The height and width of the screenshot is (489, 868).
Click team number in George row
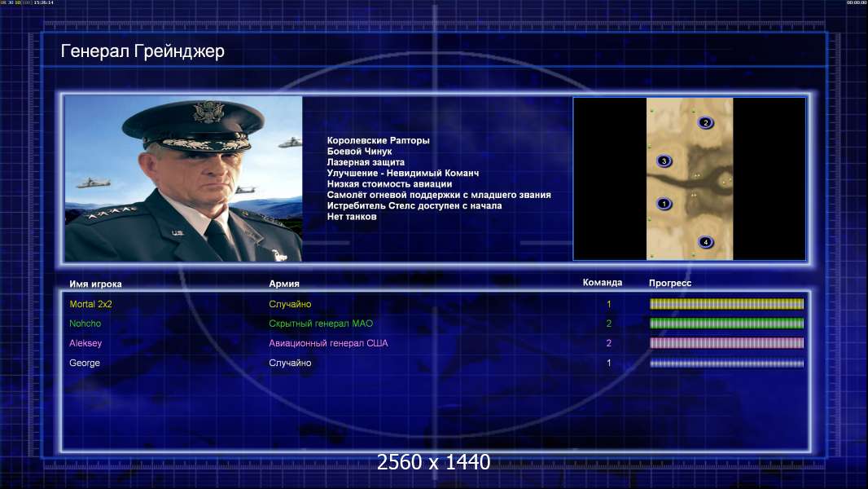(609, 363)
